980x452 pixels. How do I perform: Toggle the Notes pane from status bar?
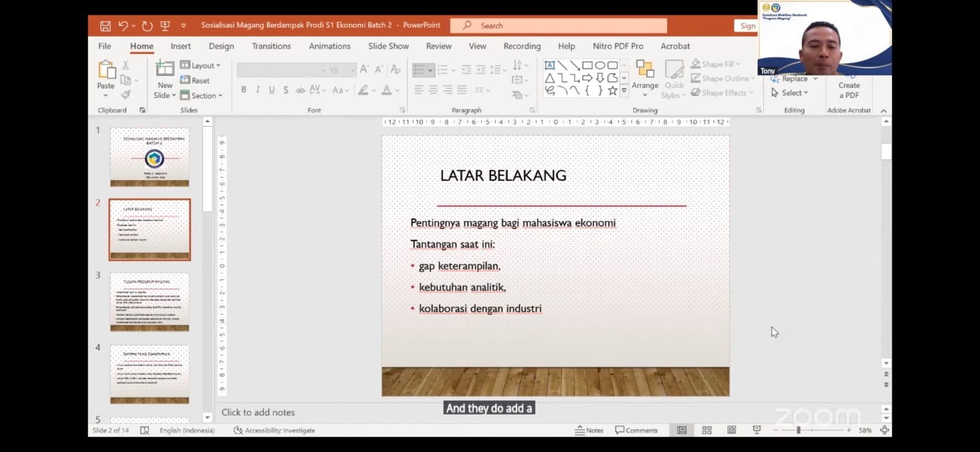[589, 431]
